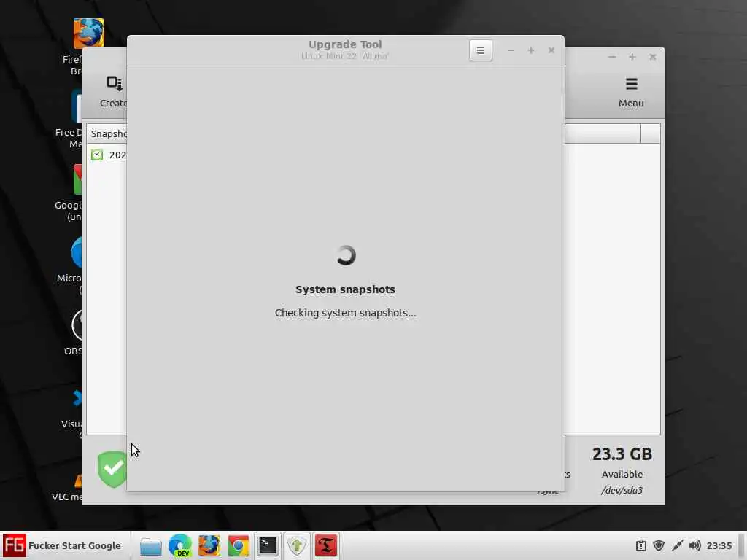This screenshot has width=747, height=560.
Task: Click the System snapshots heading
Action: point(345,289)
